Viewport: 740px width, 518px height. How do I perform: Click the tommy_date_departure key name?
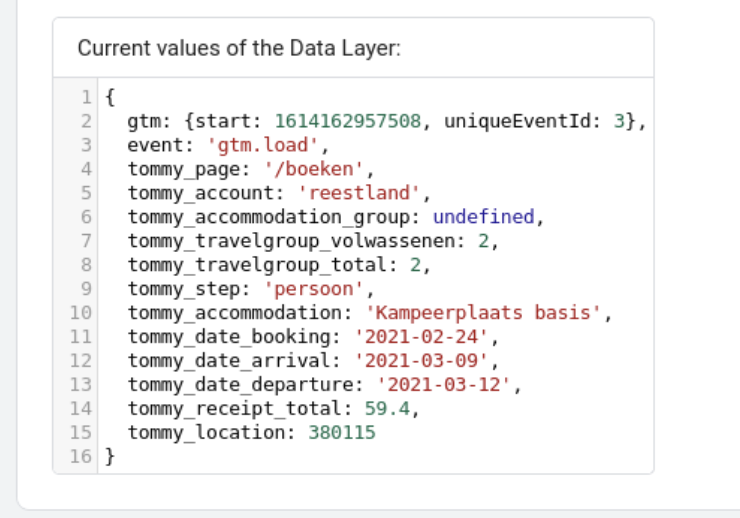point(239,384)
